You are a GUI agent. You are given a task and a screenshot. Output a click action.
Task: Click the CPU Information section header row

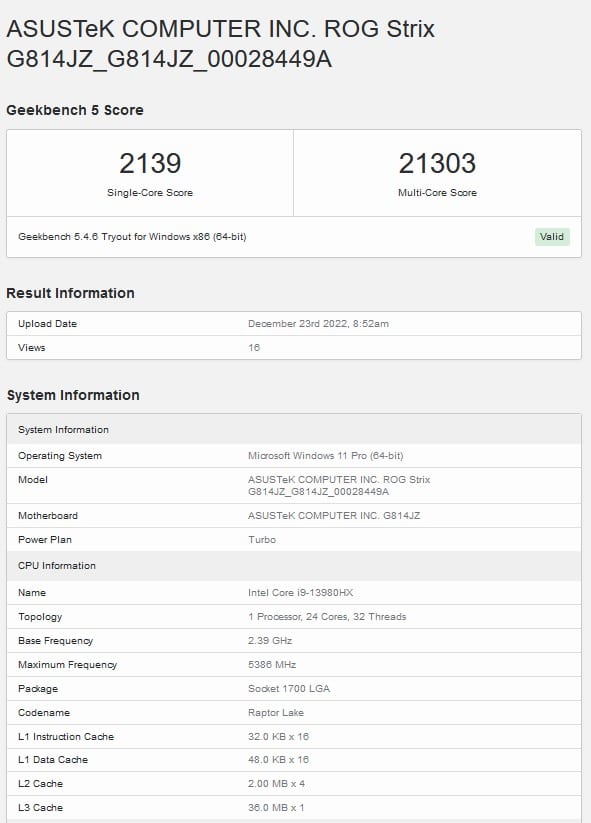[294, 566]
